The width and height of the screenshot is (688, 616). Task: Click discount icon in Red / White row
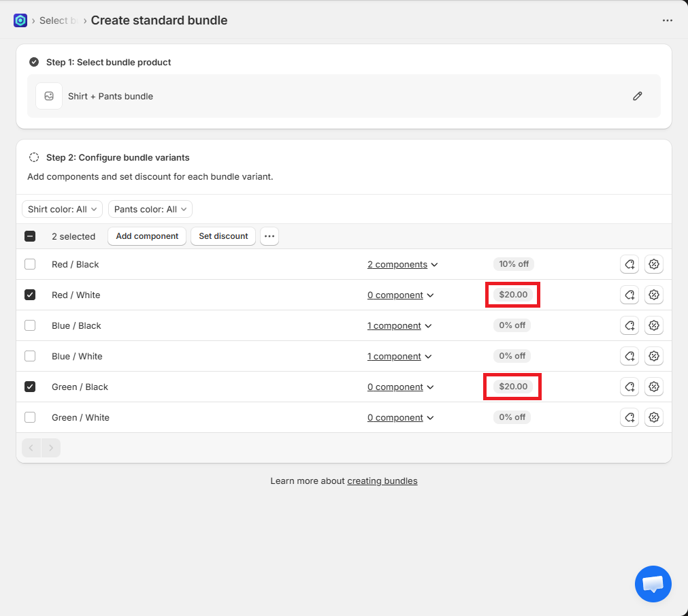(x=653, y=295)
